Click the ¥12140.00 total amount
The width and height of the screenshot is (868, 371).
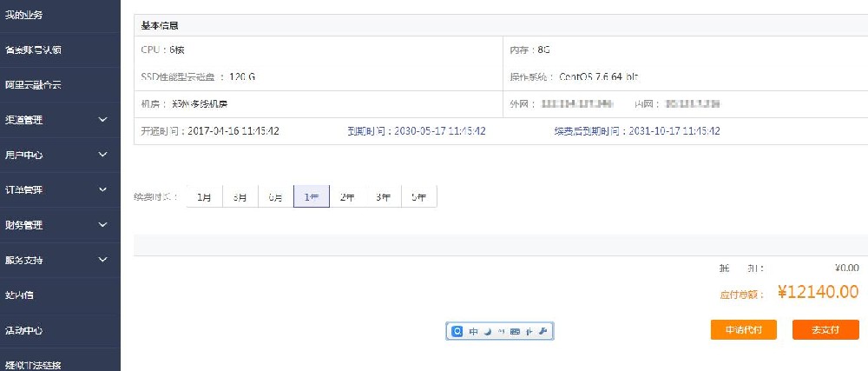coord(819,292)
